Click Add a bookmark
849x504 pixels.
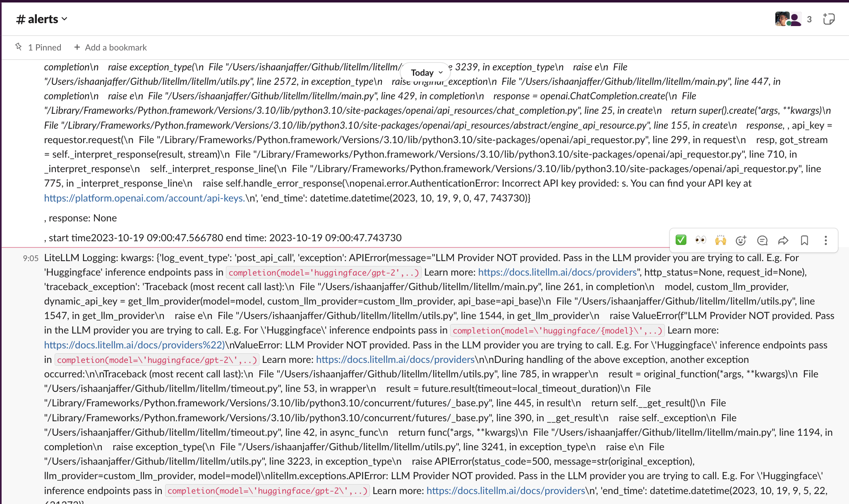(x=110, y=48)
